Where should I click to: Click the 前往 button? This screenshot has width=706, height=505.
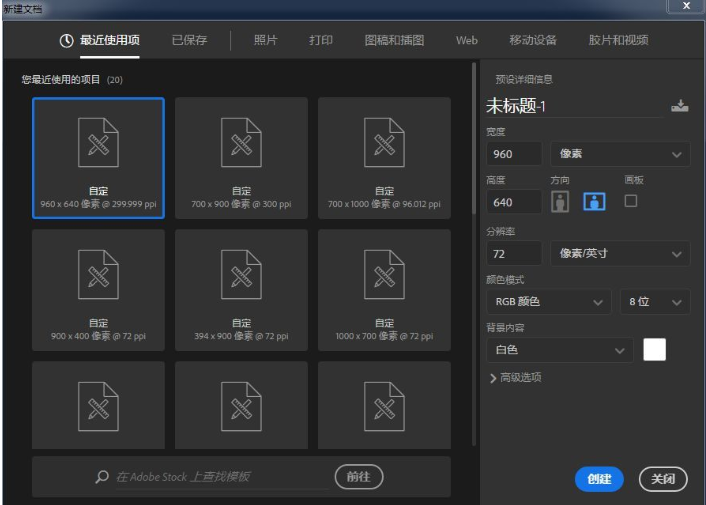(358, 477)
